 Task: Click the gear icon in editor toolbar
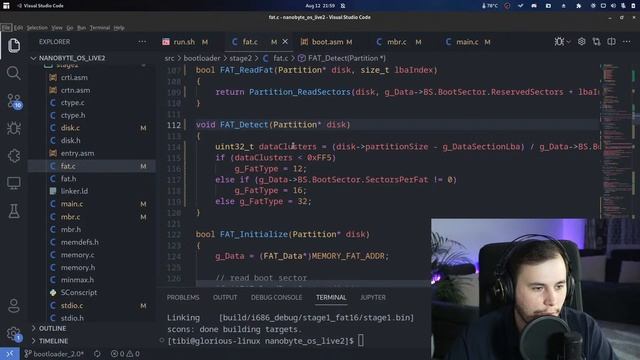coord(581,42)
